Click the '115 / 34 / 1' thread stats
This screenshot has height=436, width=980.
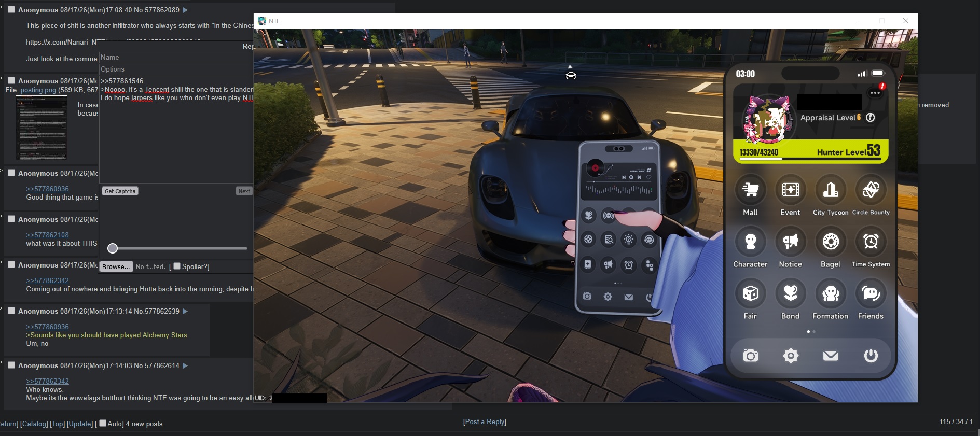click(956, 421)
